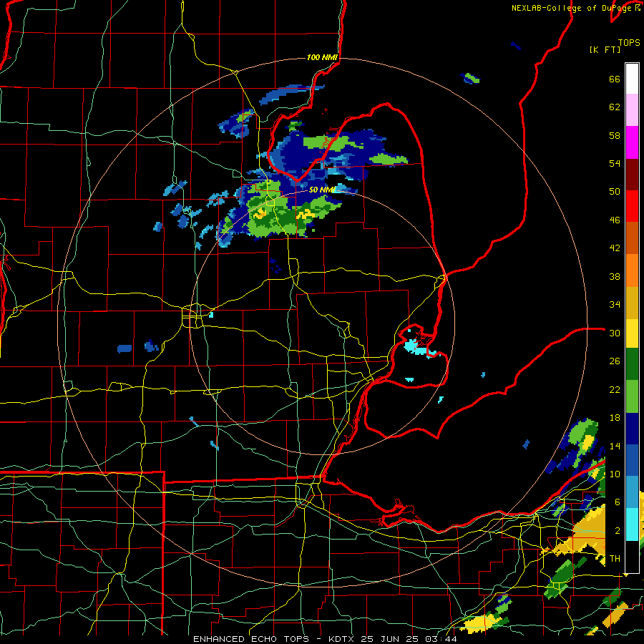Click legend value '26'
Screen dimensions: 644x644
click(615, 361)
